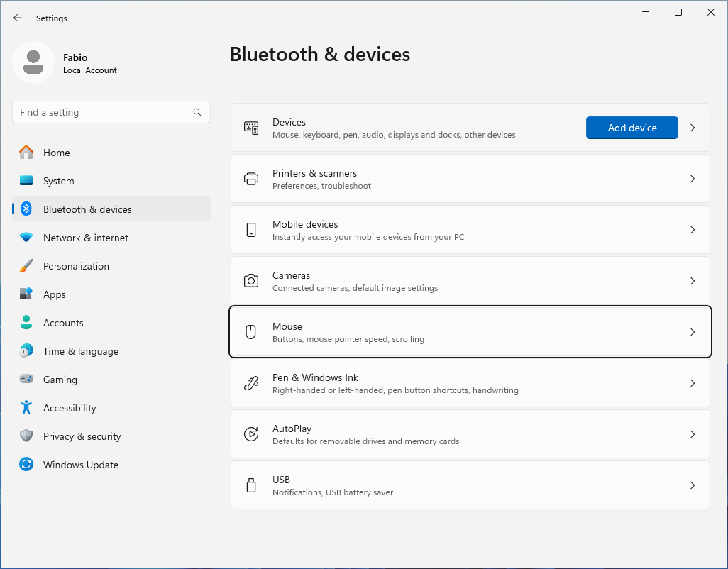
Task: Click the USB drive icon
Action: (251, 485)
